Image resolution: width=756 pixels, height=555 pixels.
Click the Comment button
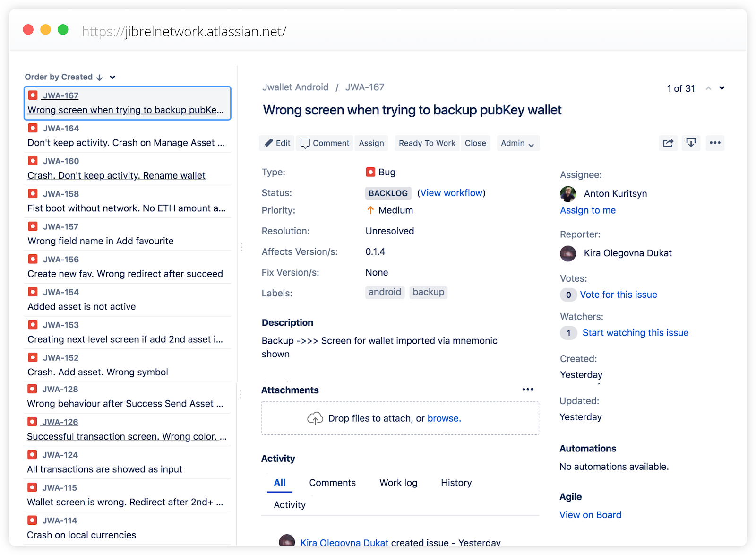coord(325,143)
